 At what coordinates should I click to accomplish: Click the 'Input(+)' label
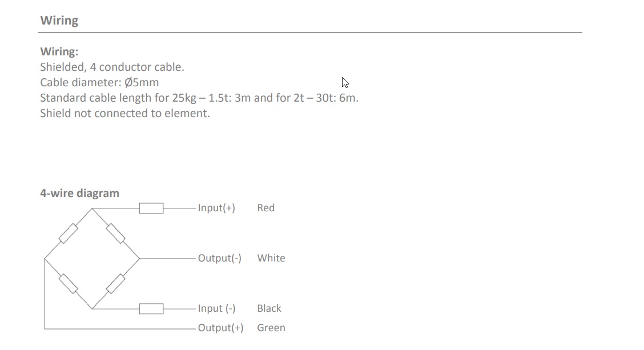tap(216, 208)
